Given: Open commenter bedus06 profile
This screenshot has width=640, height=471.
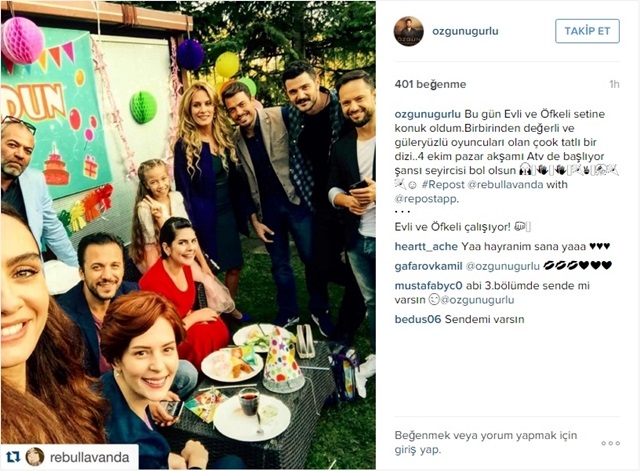Looking at the screenshot, I should (x=418, y=319).
